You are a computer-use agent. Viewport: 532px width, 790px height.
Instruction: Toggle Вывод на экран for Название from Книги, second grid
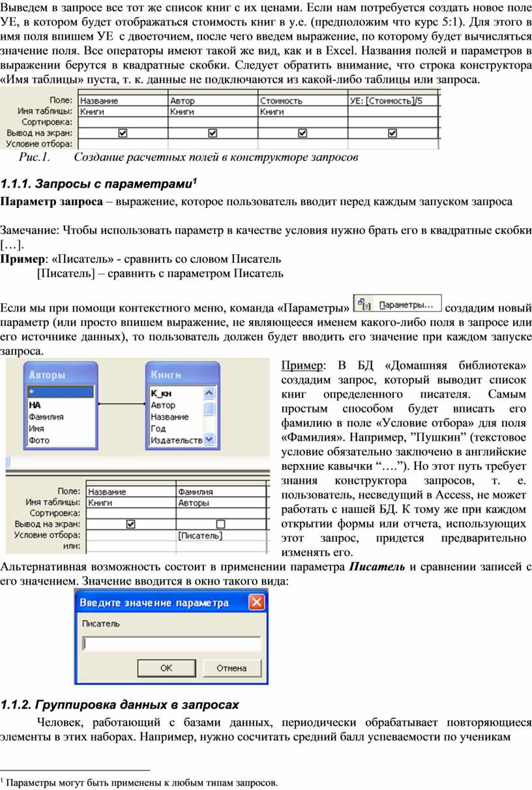pyautogui.click(x=131, y=524)
